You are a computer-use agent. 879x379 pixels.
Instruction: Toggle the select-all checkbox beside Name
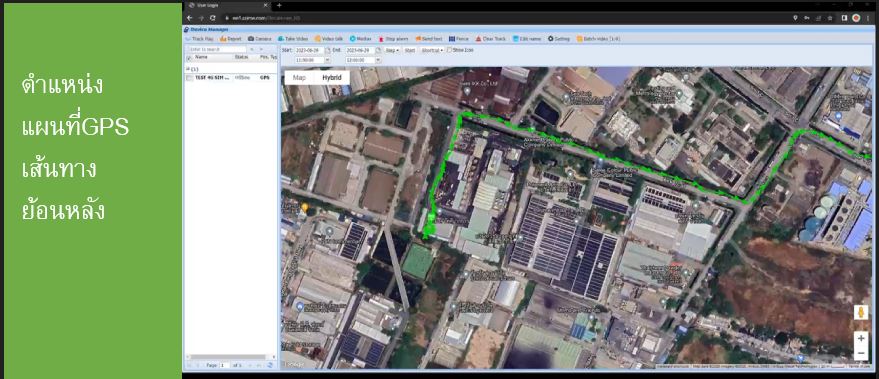pos(189,57)
